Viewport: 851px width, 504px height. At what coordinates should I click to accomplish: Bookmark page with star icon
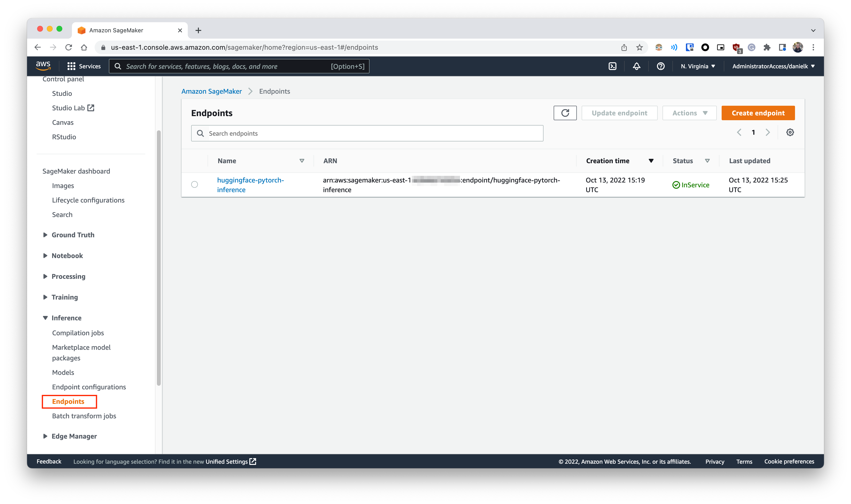[639, 48]
